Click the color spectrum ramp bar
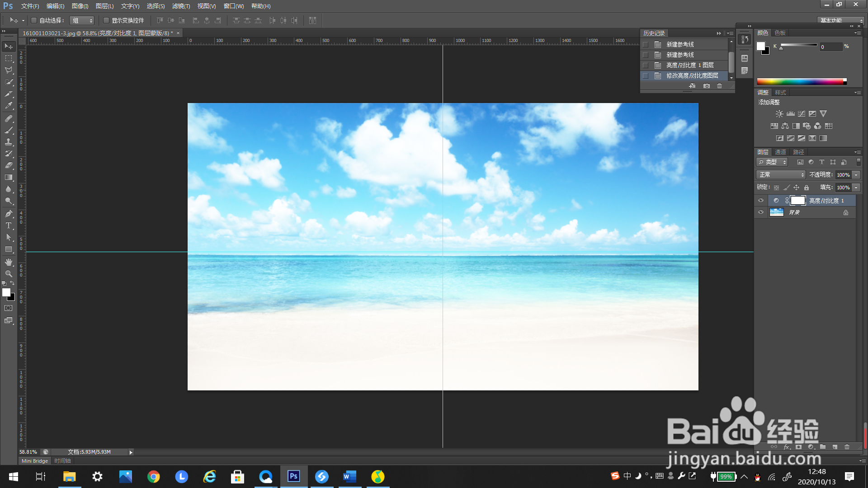The width and height of the screenshot is (868, 488). point(800,81)
